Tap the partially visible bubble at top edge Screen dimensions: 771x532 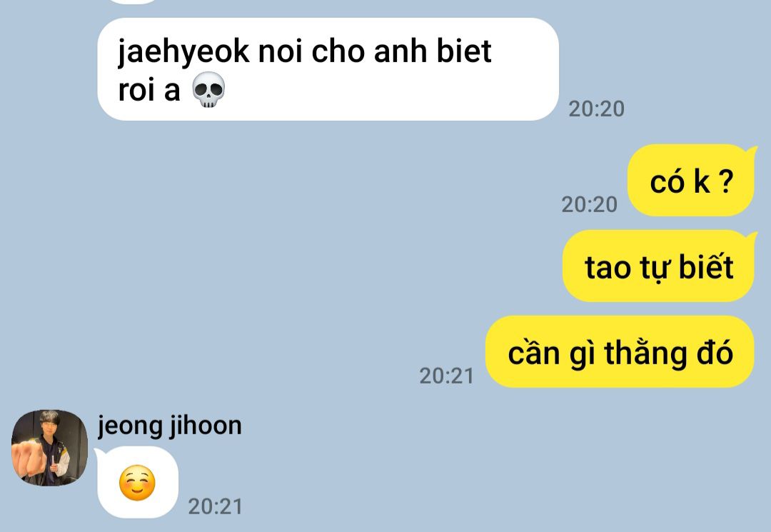131,1
